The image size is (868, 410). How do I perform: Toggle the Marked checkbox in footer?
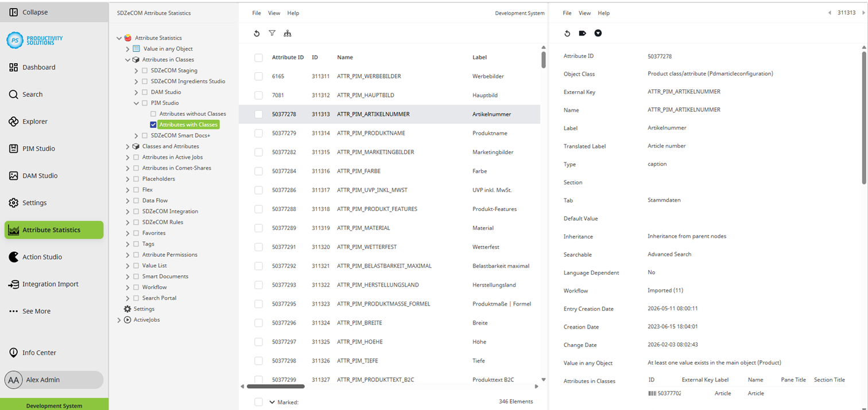258,402
